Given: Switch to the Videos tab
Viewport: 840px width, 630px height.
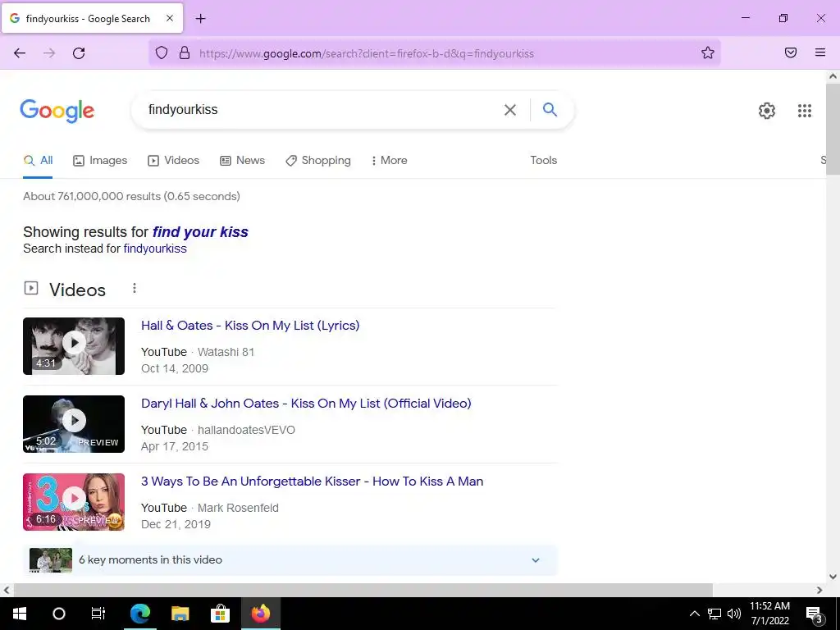Looking at the screenshot, I should coord(174,160).
